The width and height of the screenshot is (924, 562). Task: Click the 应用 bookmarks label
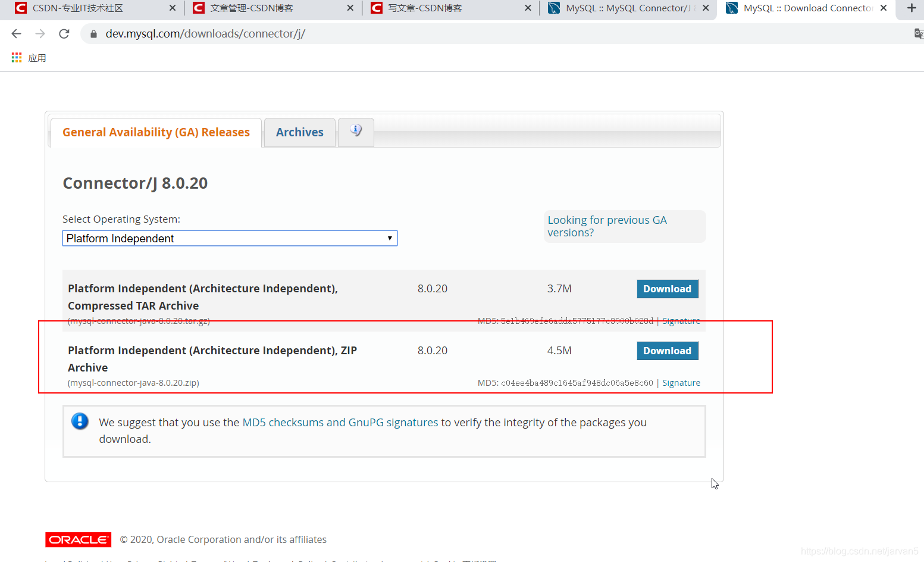[37, 58]
